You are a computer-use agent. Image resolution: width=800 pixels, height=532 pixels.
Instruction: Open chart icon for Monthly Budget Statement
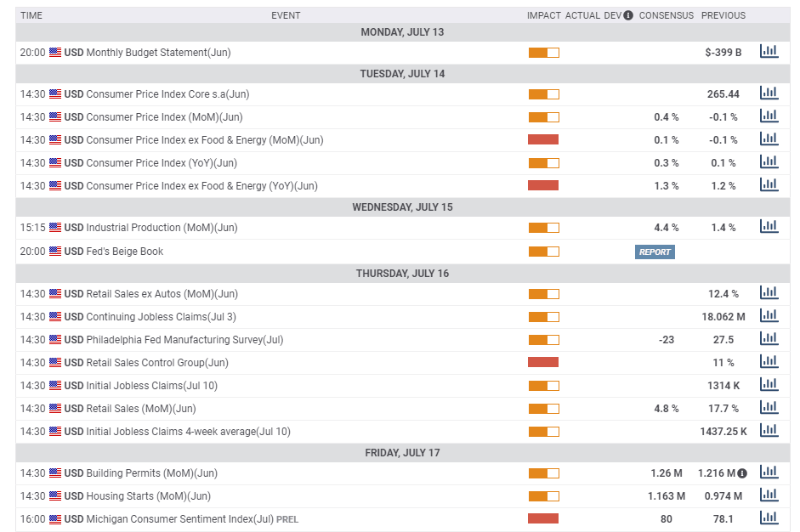click(x=769, y=52)
